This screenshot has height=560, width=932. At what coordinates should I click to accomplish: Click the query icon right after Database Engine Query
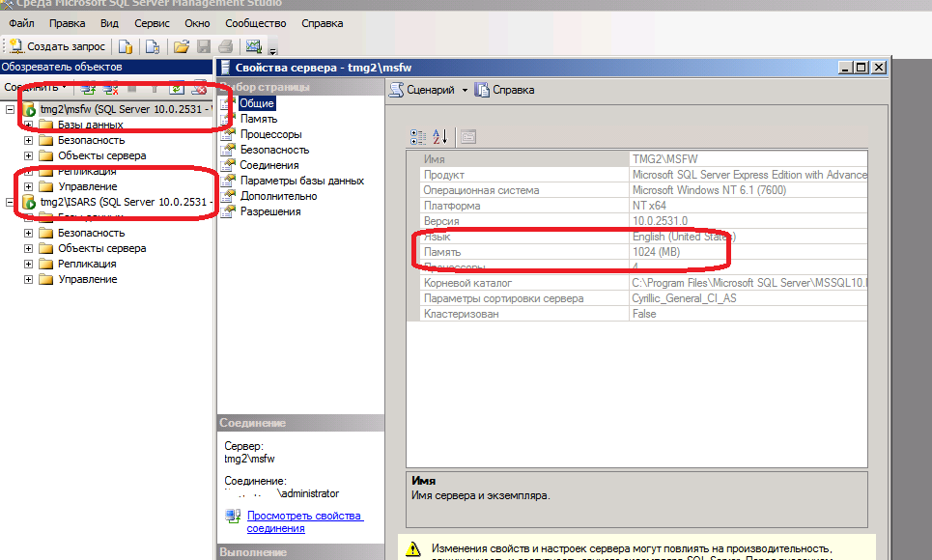(153, 46)
